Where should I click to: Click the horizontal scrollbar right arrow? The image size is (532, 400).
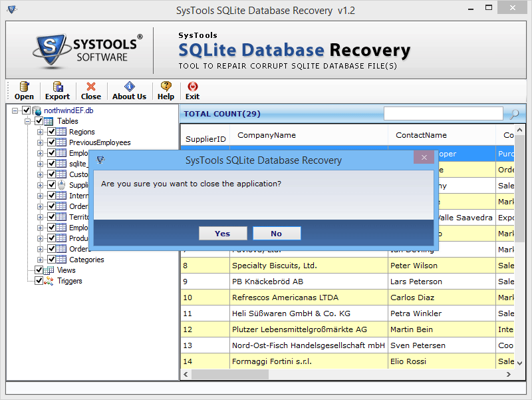pyautogui.click(x=508, y=374)
